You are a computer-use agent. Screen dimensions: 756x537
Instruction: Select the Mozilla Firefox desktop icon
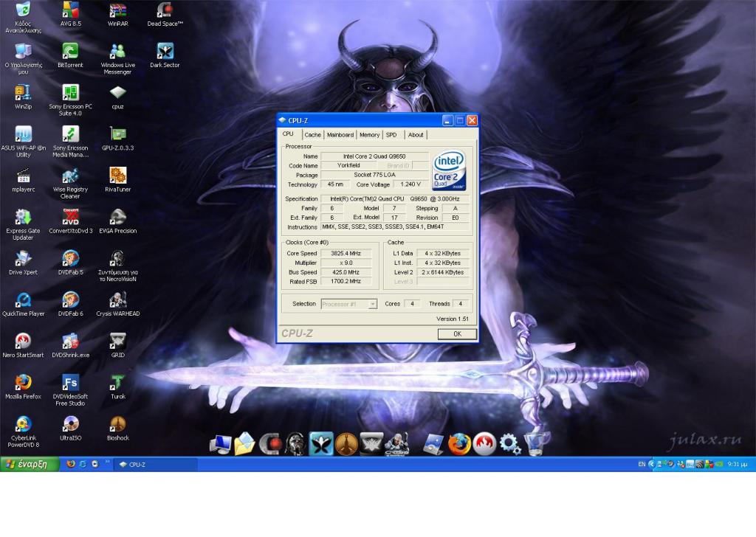23,387
